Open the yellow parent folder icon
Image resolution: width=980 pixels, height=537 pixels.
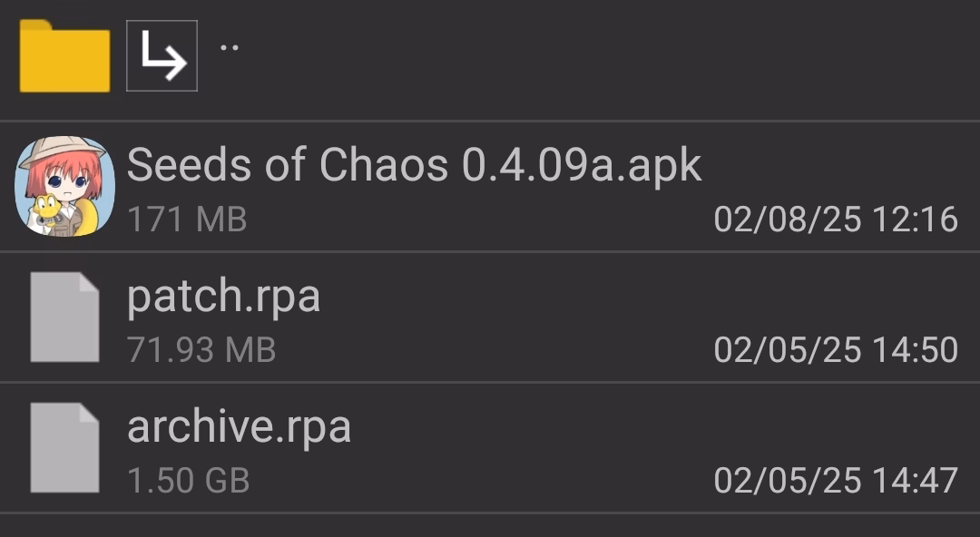[x=64, y=55]
